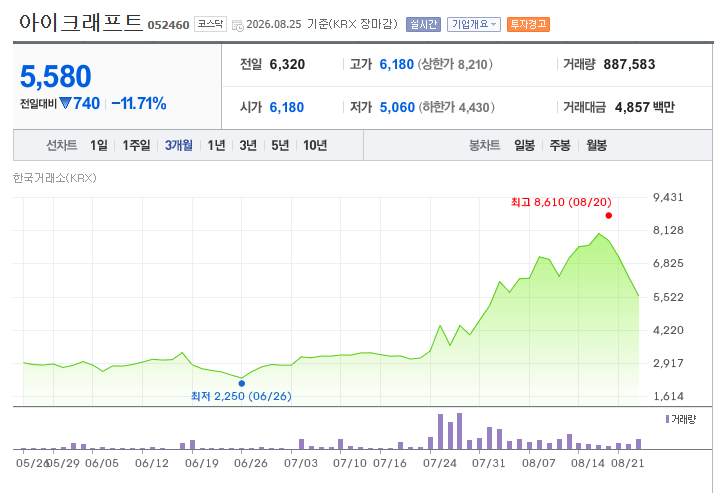Select the 1일 line chart tab

pos(98,146)
